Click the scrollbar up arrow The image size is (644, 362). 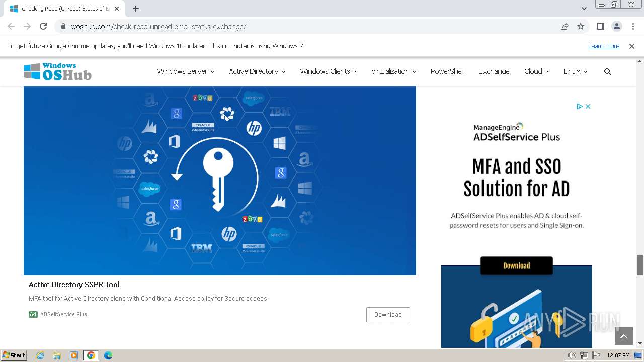coord(640,61)
